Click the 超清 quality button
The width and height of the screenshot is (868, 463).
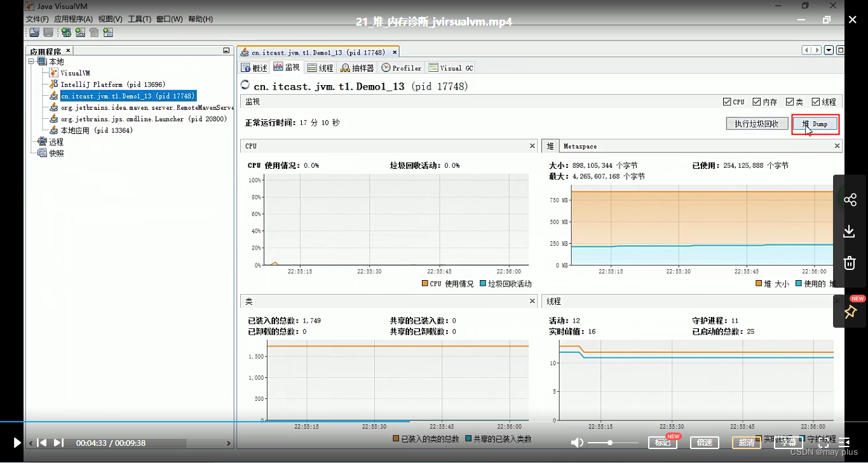pos(747,443)
